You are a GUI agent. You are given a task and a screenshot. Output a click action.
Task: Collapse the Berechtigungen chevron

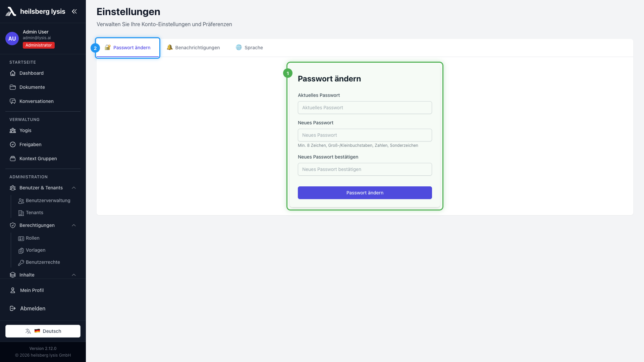74,225
